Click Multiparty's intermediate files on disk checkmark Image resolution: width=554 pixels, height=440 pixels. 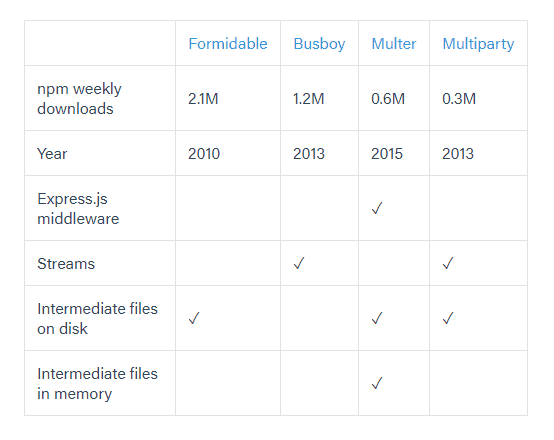click(448, 318)
